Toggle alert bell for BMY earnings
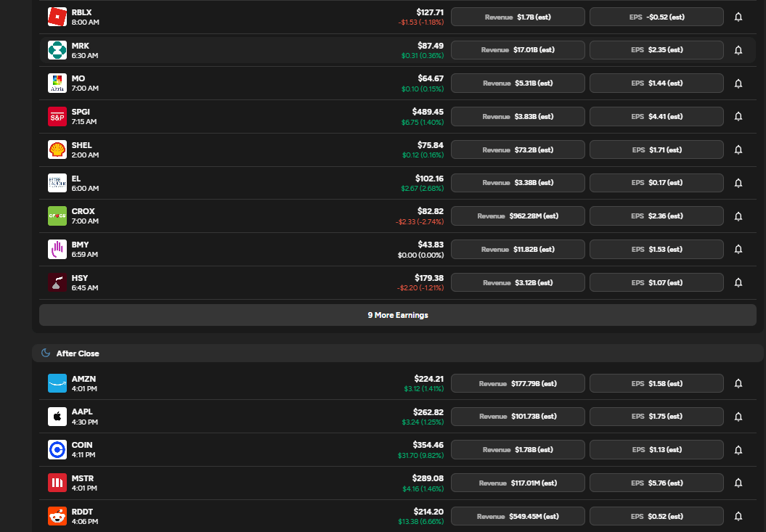Image resolution: width=766 pixels, height=532 pixels. (738, 249)
